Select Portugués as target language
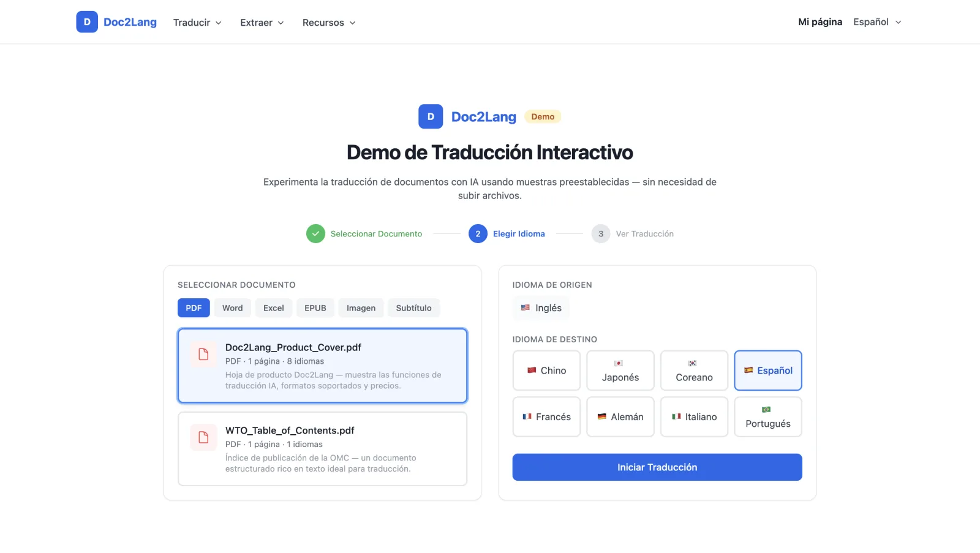The width and height of the screenshot is (980, 553). coord(768,417)
